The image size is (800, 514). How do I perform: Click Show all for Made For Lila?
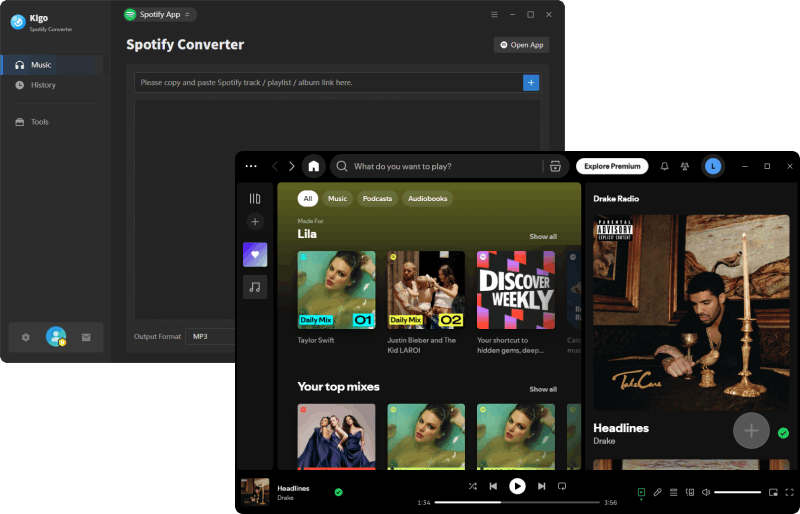click(x=543, y=236)
